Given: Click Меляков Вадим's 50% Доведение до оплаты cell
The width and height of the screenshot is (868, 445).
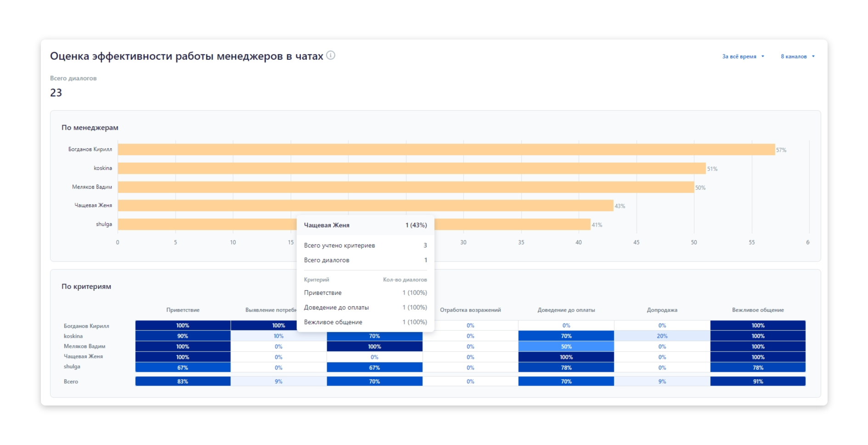Looking at the screenshot, I should tap(566, 347).
